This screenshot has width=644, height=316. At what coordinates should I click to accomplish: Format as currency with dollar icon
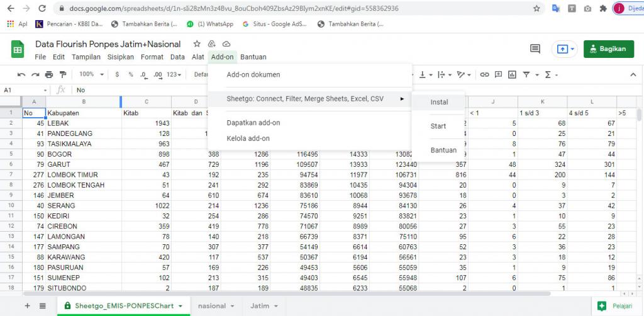[x=117, y=74]
